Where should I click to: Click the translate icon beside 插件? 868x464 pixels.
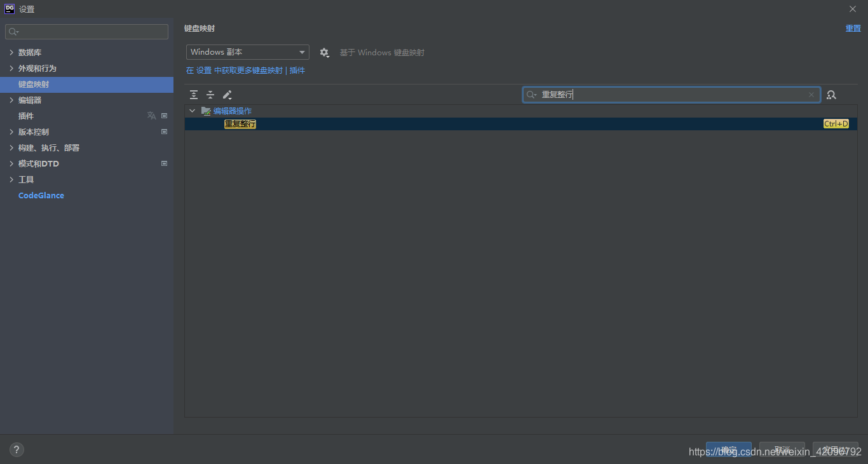151,116
